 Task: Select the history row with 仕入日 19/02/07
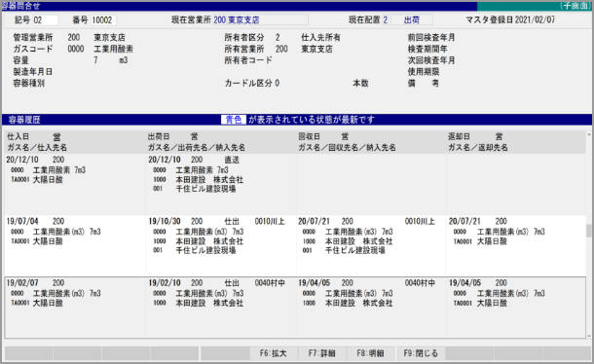[x=295, y=308]
